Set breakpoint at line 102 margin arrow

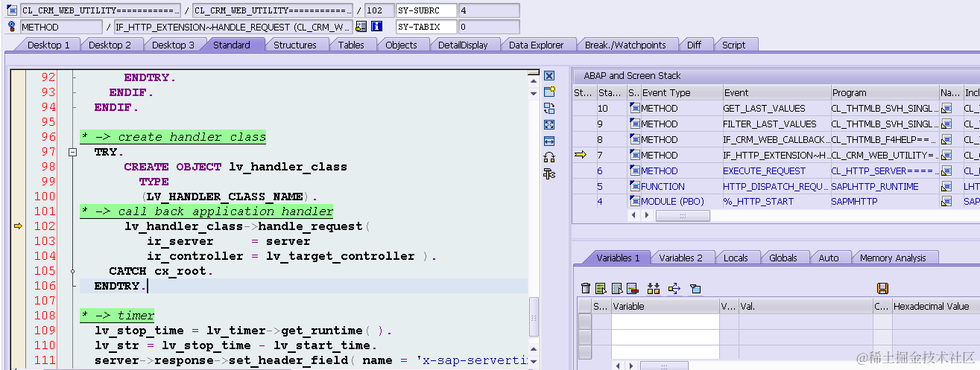click(18, 226)
